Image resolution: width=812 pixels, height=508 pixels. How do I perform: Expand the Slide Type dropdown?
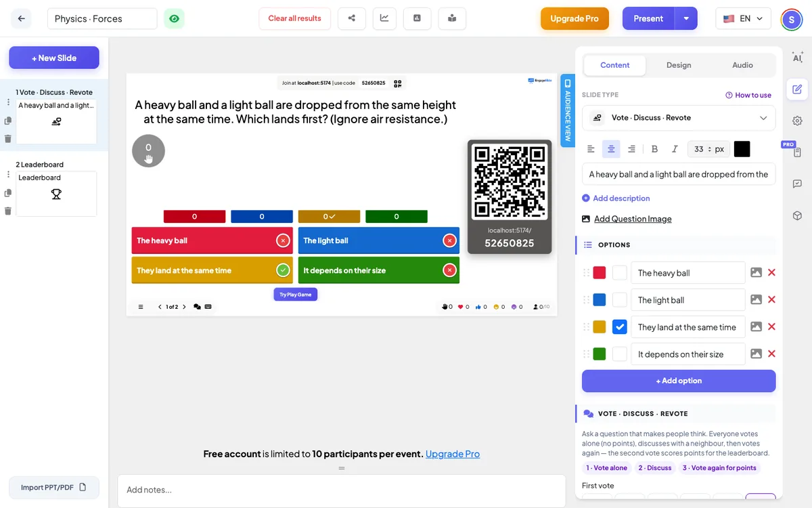point(679,118)
